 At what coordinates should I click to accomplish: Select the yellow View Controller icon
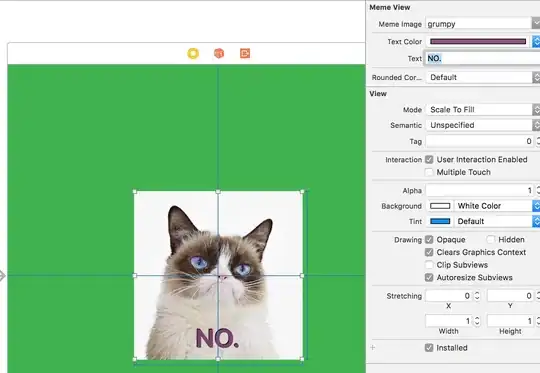pyautogui.click(x=193, y=53)
